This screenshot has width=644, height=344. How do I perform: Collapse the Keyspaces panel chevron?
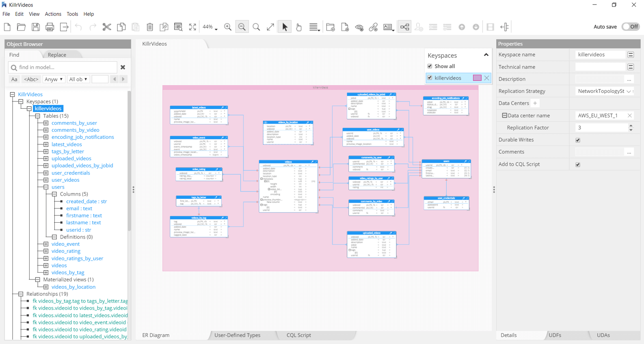pos(486,55)
